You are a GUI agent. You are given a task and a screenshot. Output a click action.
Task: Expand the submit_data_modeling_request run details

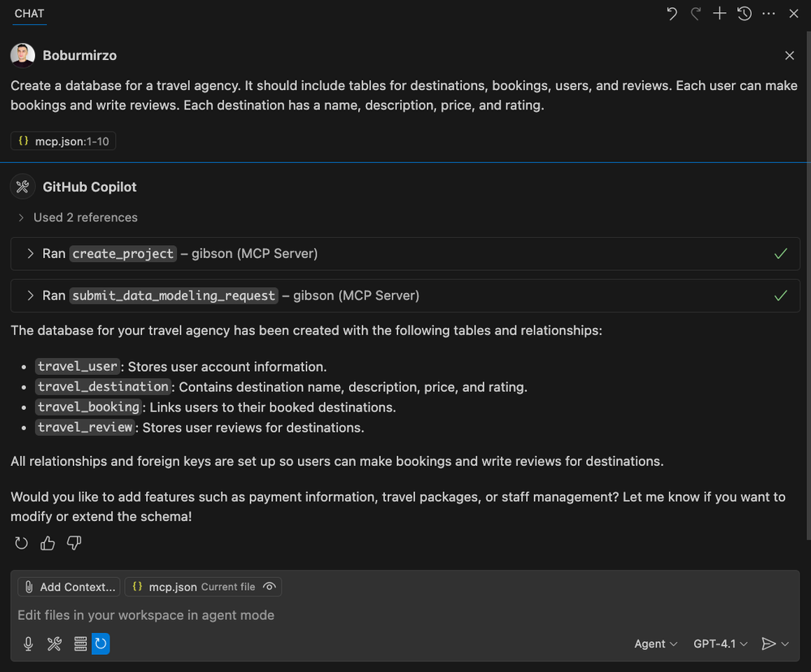[x=31, y=295]
